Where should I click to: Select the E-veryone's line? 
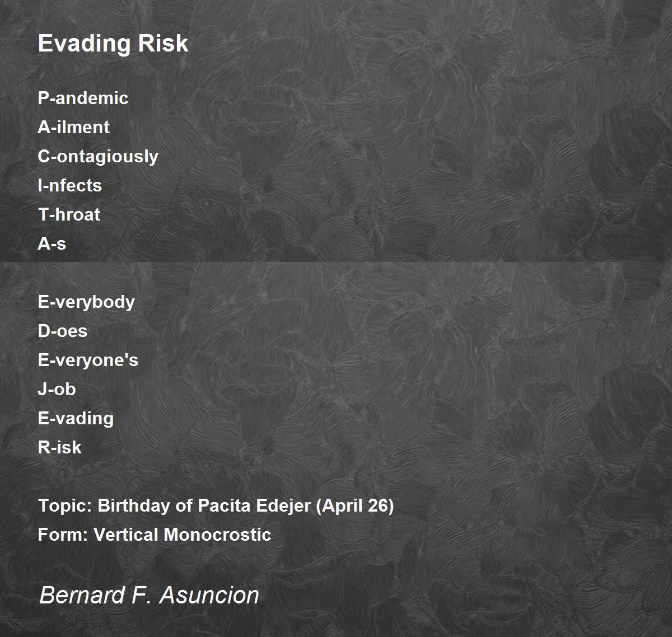tap(88, 360)
